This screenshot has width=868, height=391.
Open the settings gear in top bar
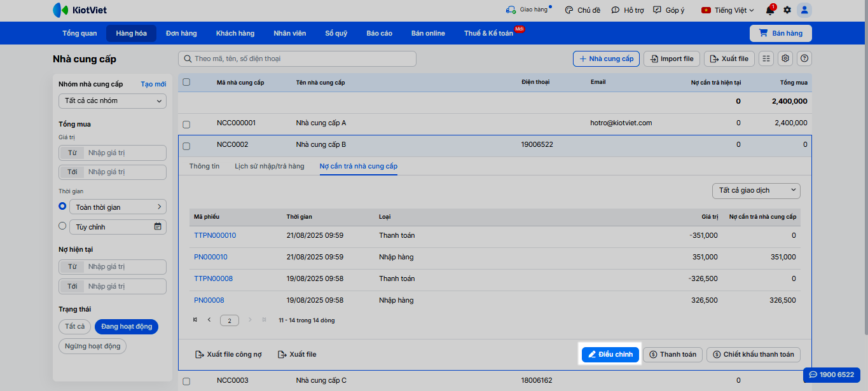click(x=787, y=10)
